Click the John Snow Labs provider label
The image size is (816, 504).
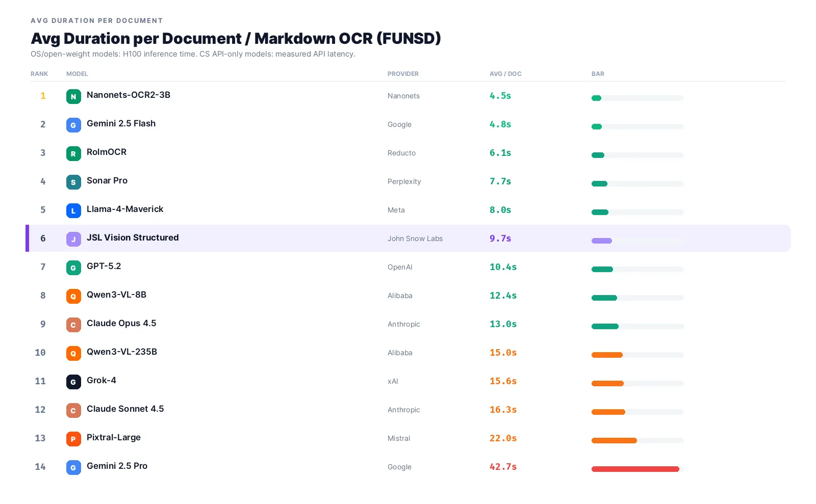415,238
